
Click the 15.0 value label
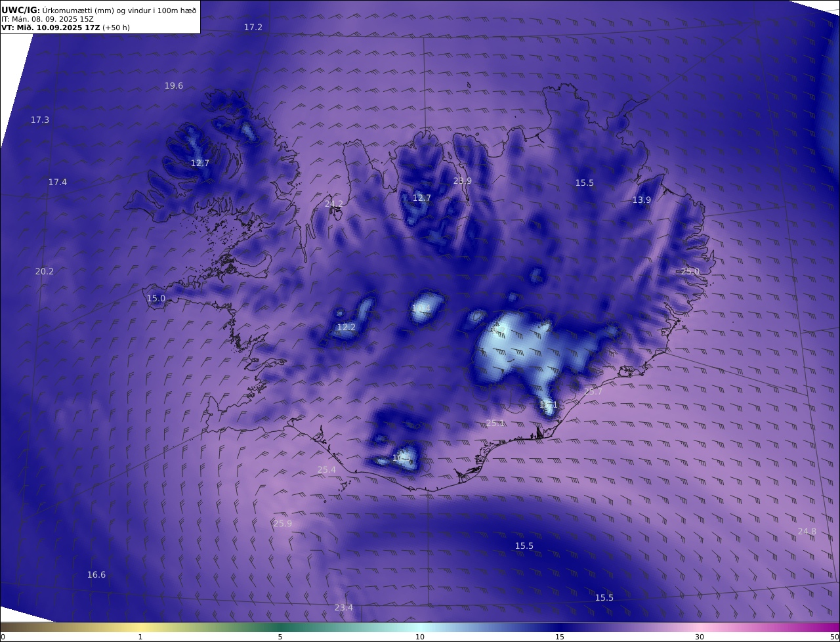[156, 299]
